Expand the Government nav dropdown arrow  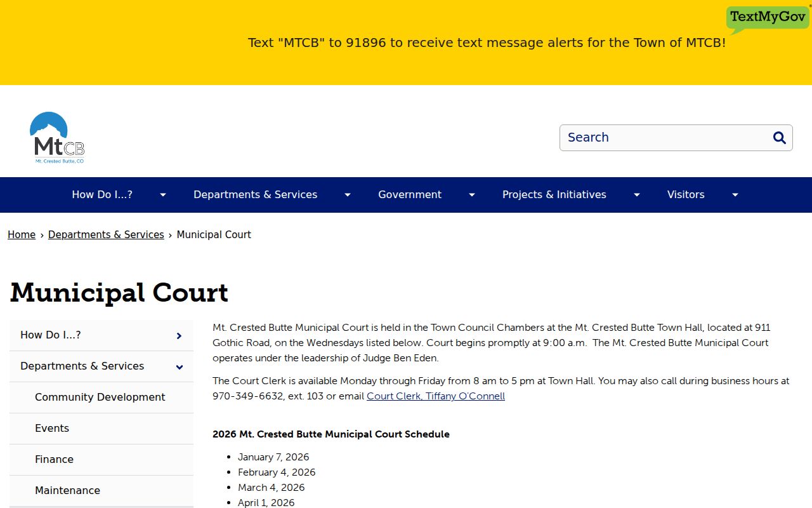472,195
